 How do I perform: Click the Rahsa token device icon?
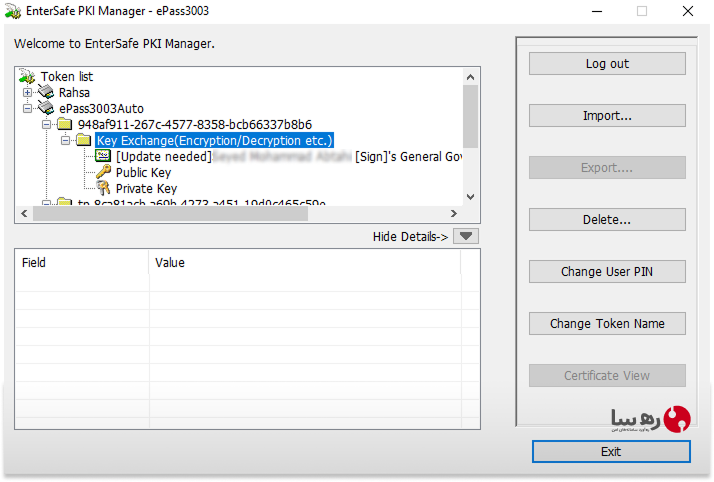click(46, 92)
